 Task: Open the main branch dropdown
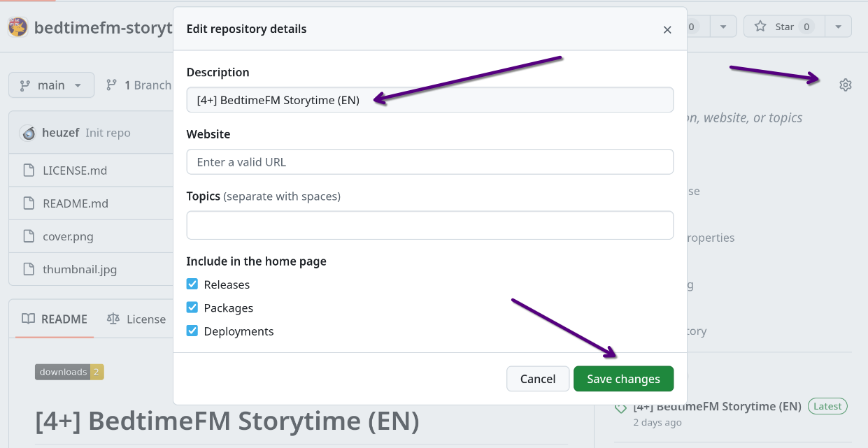tap(51, 85)
